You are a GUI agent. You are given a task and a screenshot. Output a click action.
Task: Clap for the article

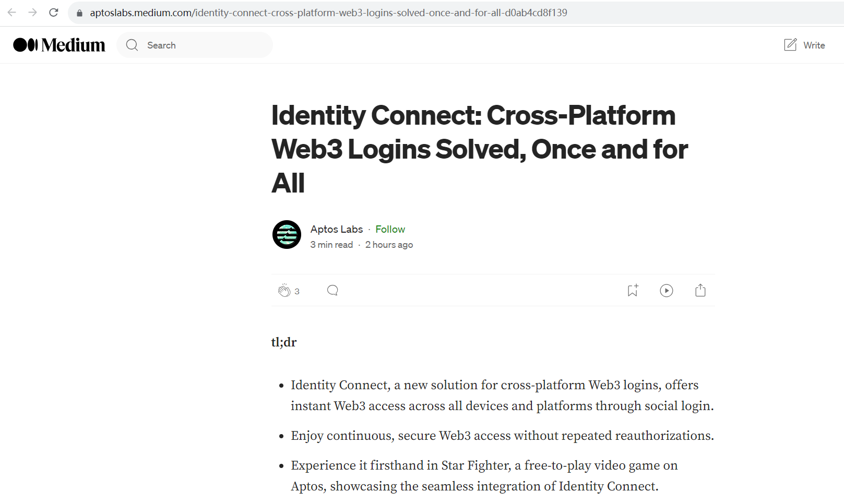pyautogui.click(x=284, y=291)
